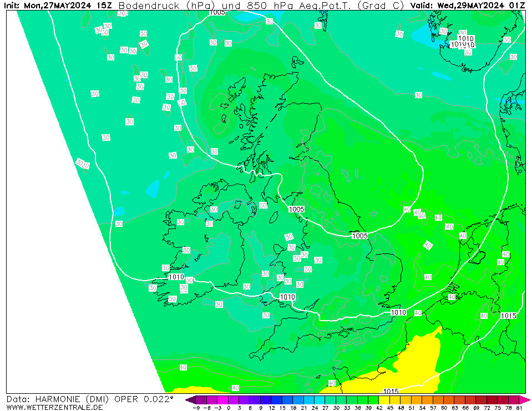Screen dimensions: 532x411
Task: Click the magenta swatch between -3 and 0
Action: (x=222, y=399)
